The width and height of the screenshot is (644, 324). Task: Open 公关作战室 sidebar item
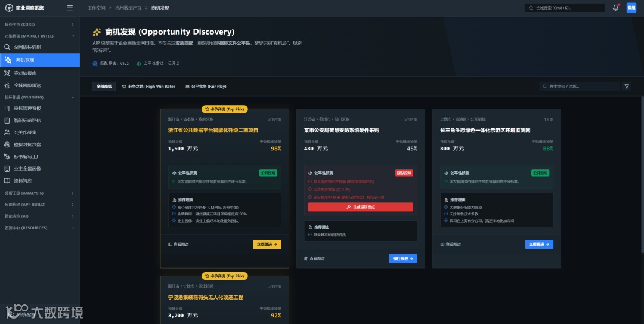click(40, 132)
